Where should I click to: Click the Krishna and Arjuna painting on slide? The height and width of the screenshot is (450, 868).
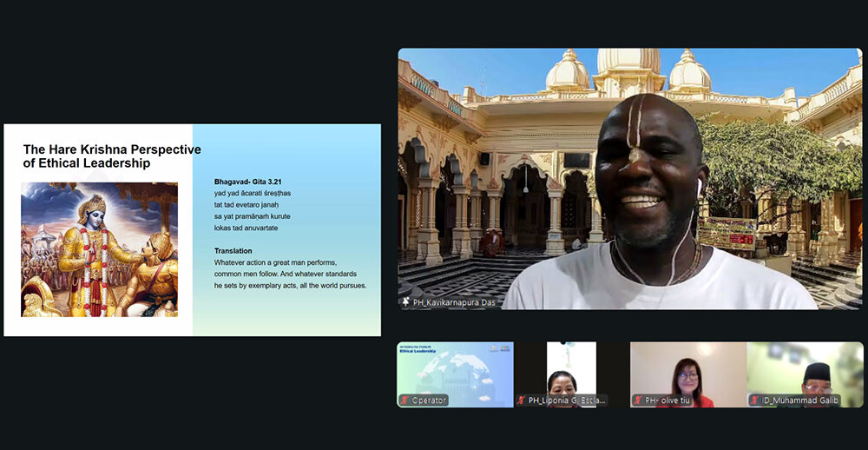pos(99,248)
